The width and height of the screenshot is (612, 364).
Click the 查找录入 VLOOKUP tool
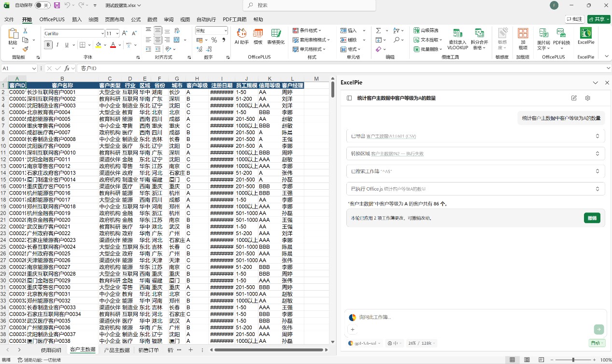click(x=457, y=39)
